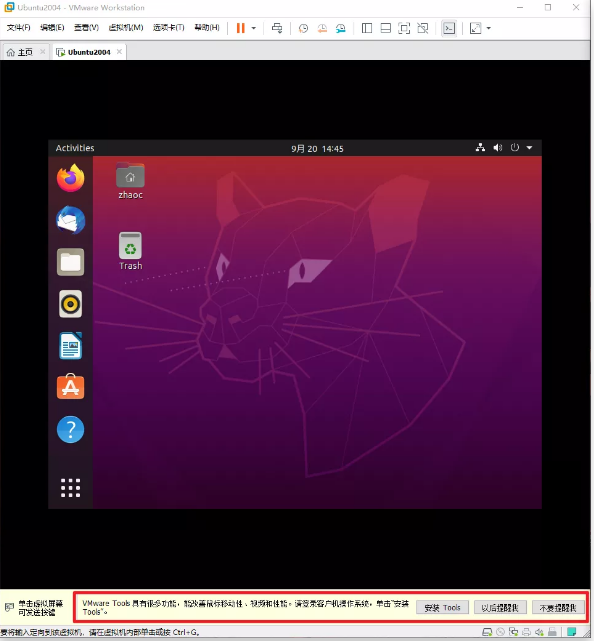Click the volume icon in Ubuntu top bar
The image size is (594, 641).
coord(498,148)
